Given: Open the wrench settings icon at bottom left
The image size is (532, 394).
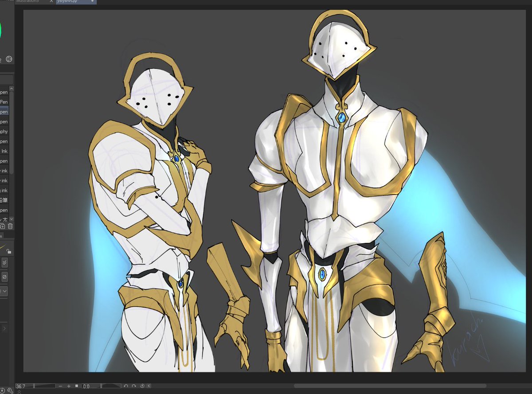Looking at the screenshot, I should point(10,390).
